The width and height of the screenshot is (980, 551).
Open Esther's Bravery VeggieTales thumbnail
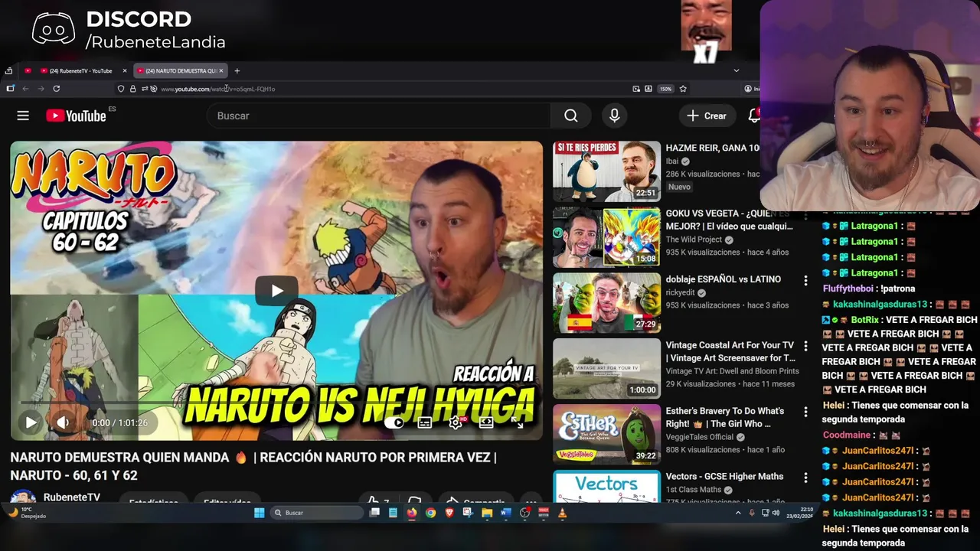606,435
